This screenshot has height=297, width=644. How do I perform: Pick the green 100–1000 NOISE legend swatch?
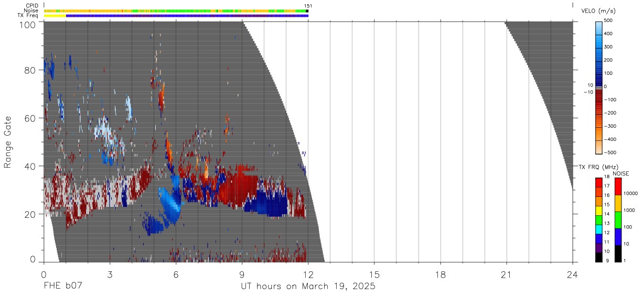click(618, 220)
